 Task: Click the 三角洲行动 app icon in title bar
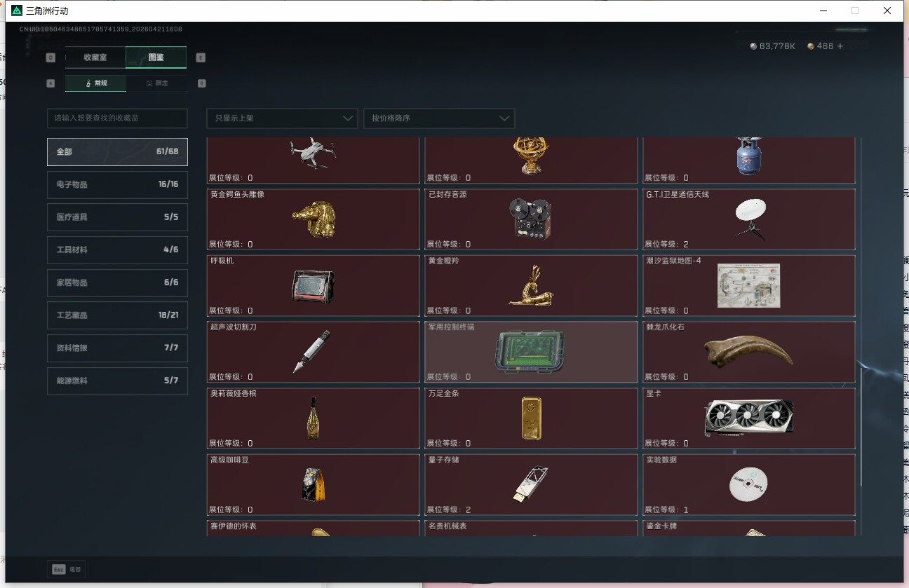coord(18,11)
